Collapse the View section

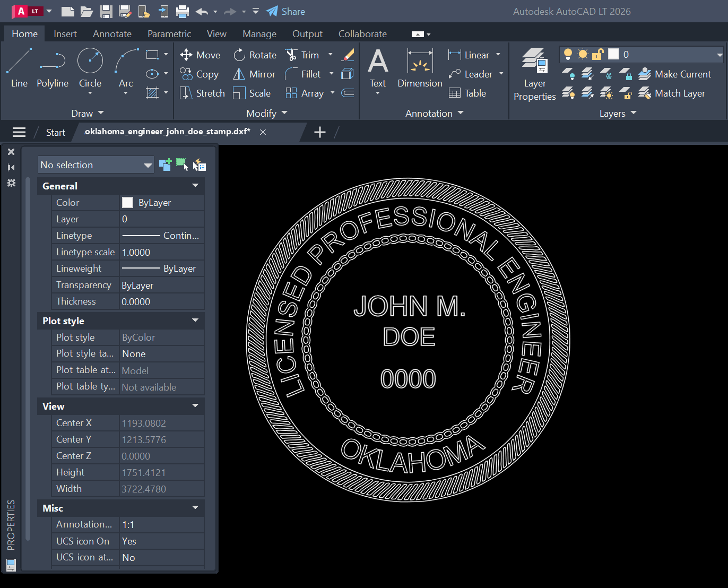tap(195, 406)
